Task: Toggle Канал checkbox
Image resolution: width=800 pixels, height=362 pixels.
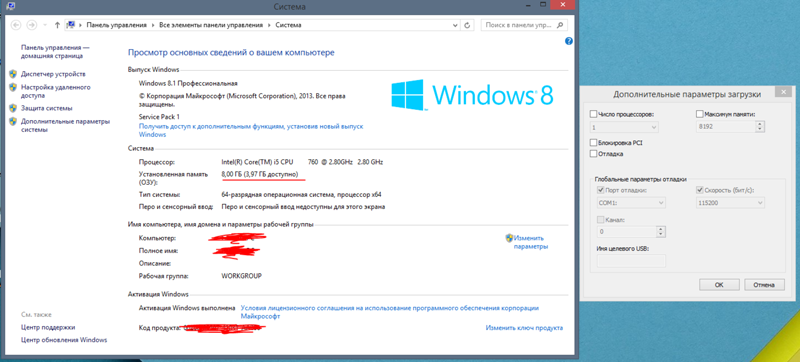Action: tap(601, 219)
